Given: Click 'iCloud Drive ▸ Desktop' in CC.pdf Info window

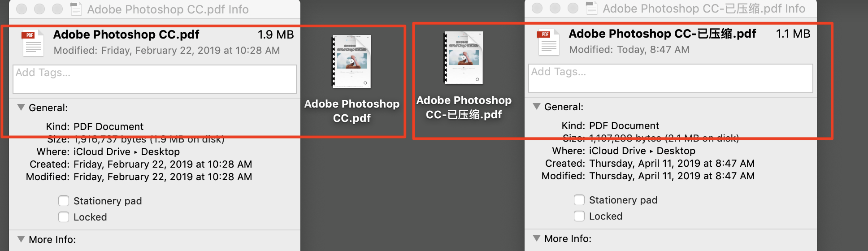Looking at the screenshot, I should point(127,151).
